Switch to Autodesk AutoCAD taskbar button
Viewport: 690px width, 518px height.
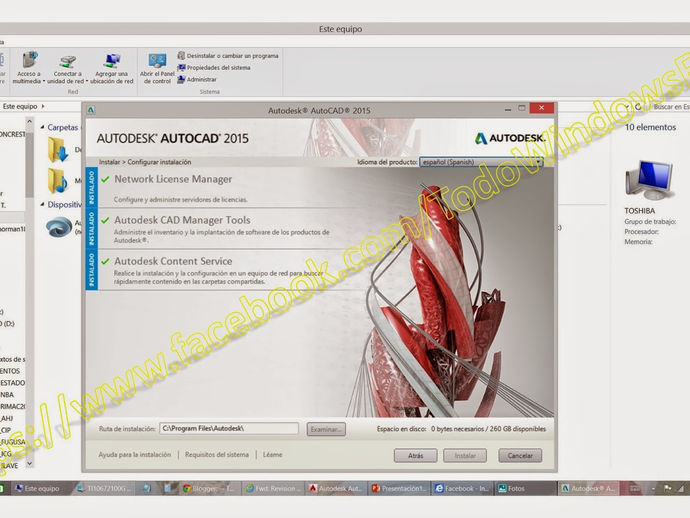pos(335,488)
